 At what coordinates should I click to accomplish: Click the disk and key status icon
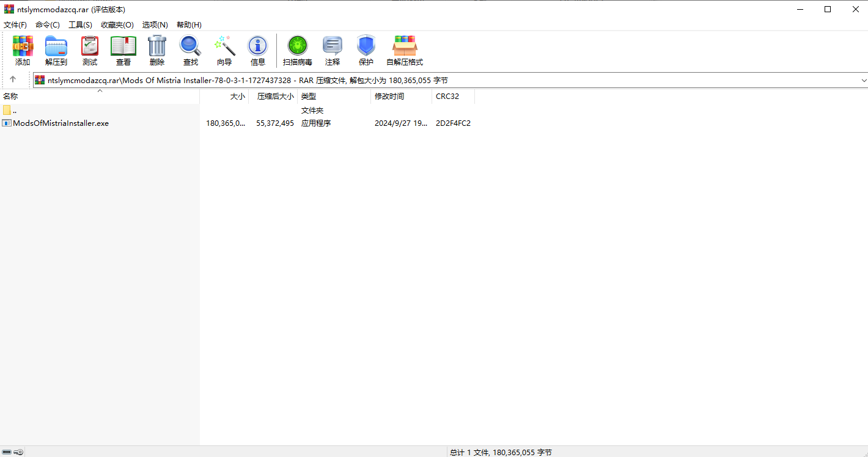(x=12, y=452)
